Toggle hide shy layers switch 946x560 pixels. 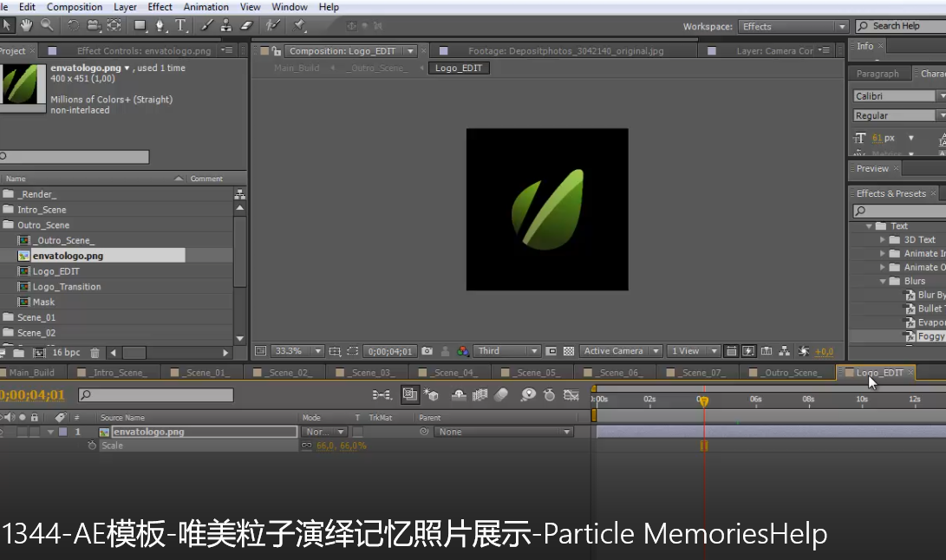459,395
